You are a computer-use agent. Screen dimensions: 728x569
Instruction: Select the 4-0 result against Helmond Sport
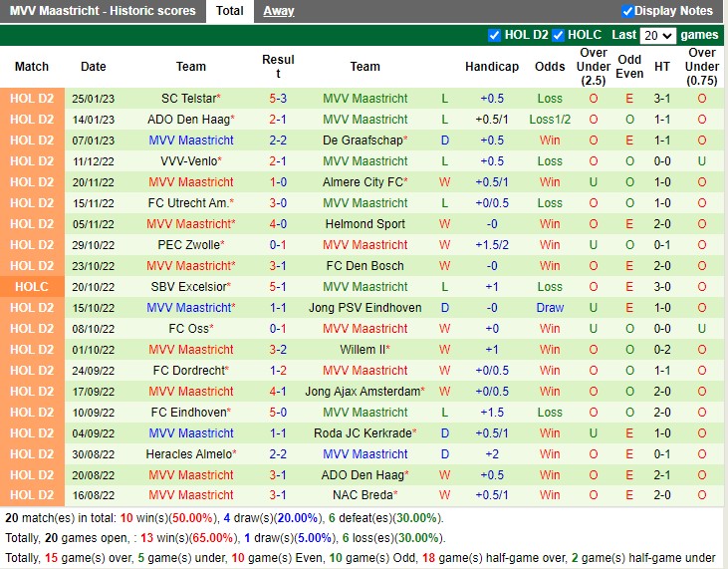(278, 224)
